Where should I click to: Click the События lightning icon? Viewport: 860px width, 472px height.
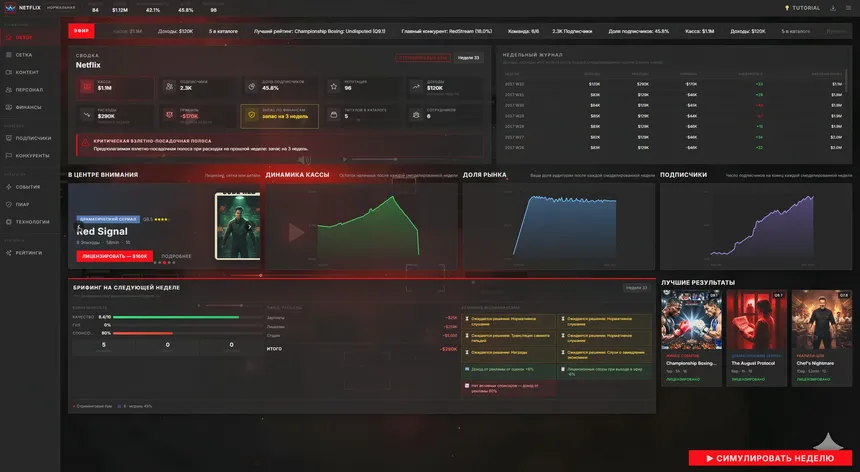[x=9, y=187]
